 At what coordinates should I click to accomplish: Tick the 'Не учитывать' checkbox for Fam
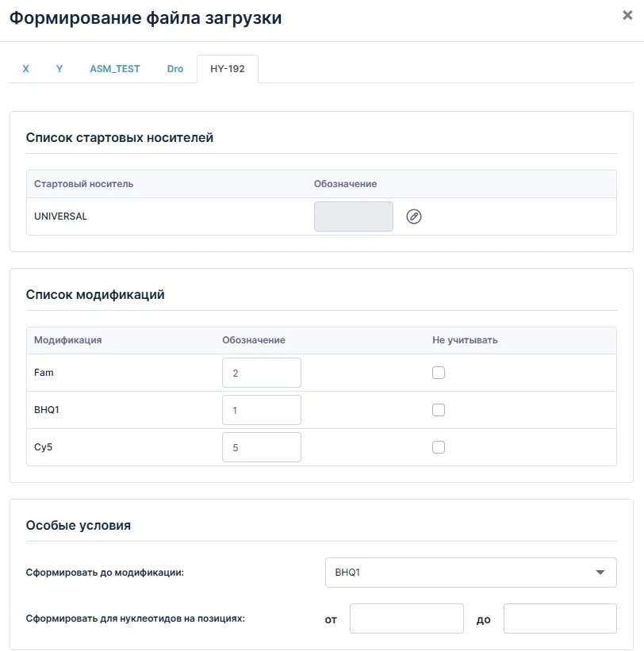[439, 373]
